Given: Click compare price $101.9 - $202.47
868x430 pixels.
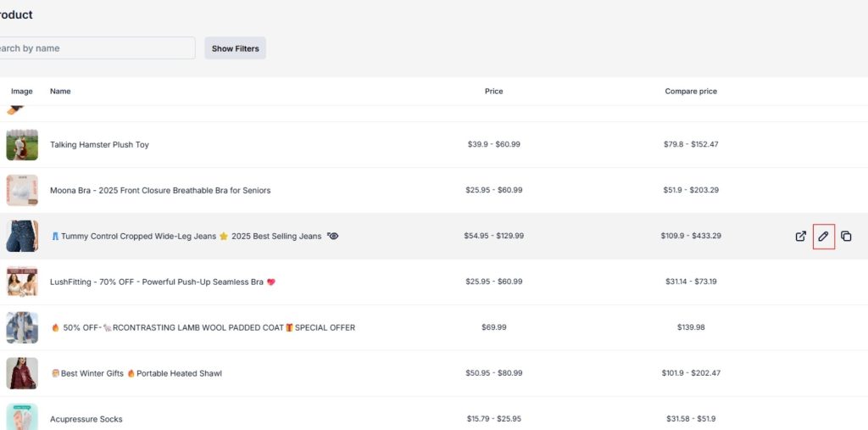Looking at the screenshot, I should coord(691,373).
